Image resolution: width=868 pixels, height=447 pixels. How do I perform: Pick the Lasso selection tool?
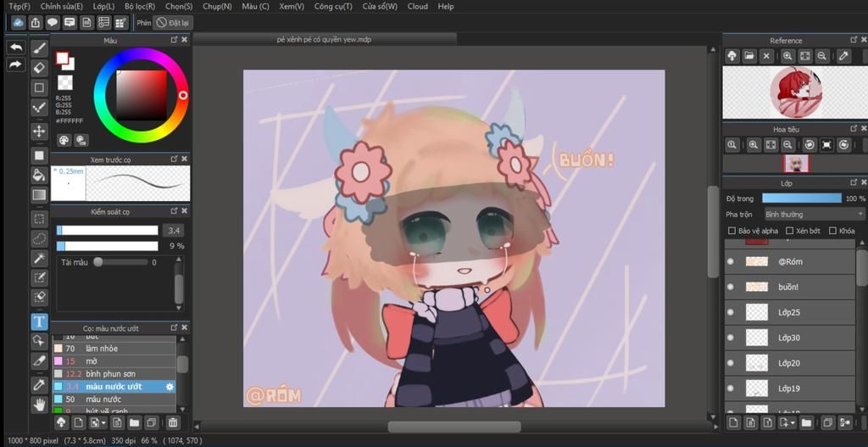point(39,238)
